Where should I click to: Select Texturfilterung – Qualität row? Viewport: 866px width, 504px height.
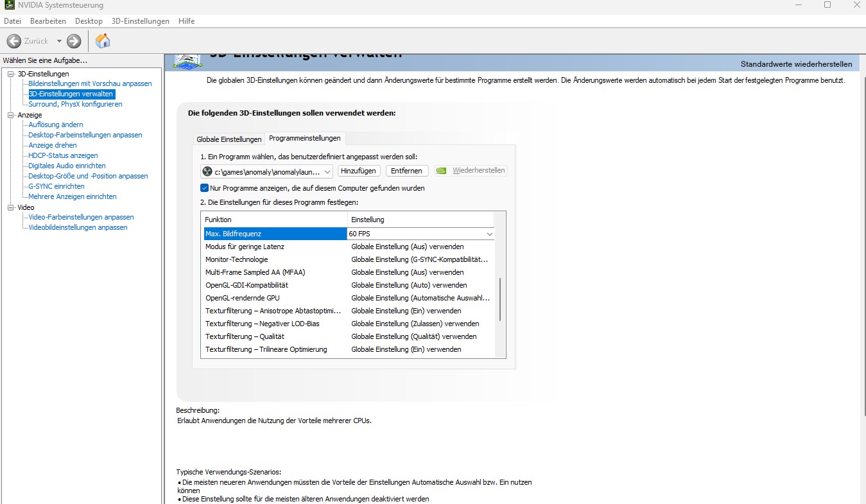[x=348, y=336]
